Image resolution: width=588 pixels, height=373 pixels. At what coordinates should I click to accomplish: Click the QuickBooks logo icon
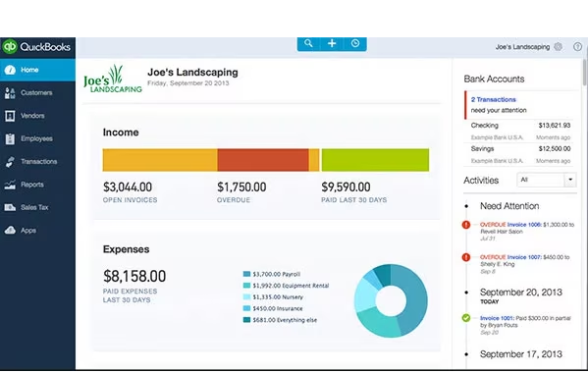click(x=10, y=46)
